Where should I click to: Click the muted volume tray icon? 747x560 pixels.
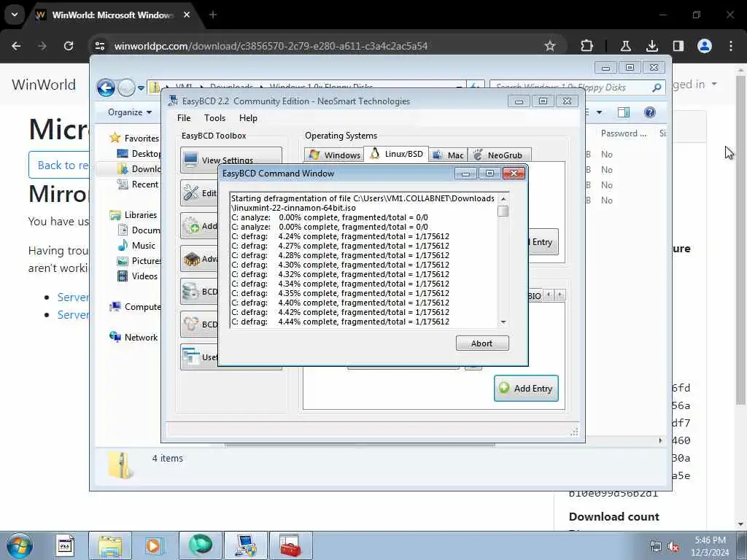pos(673,547)
